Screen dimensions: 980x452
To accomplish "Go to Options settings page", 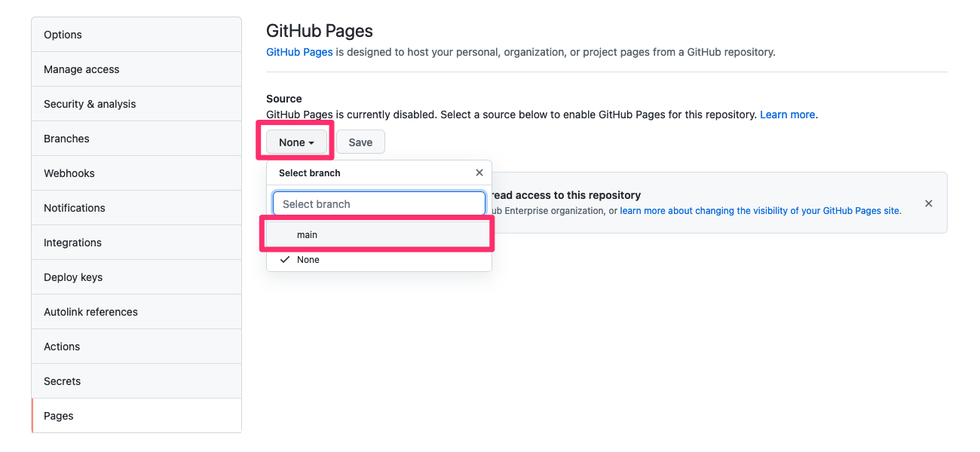I will 63,35.
